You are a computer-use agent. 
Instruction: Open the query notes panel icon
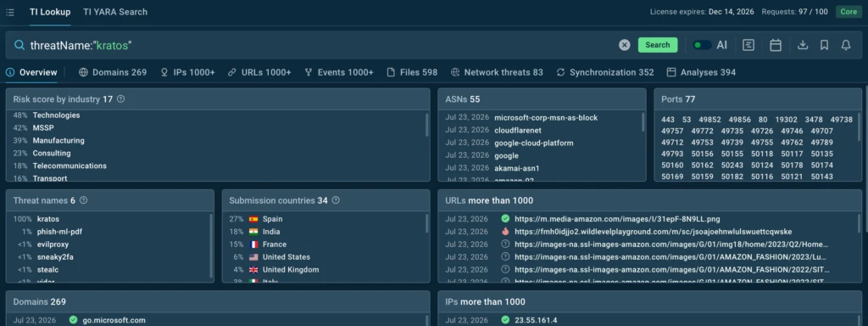(748, 46)
